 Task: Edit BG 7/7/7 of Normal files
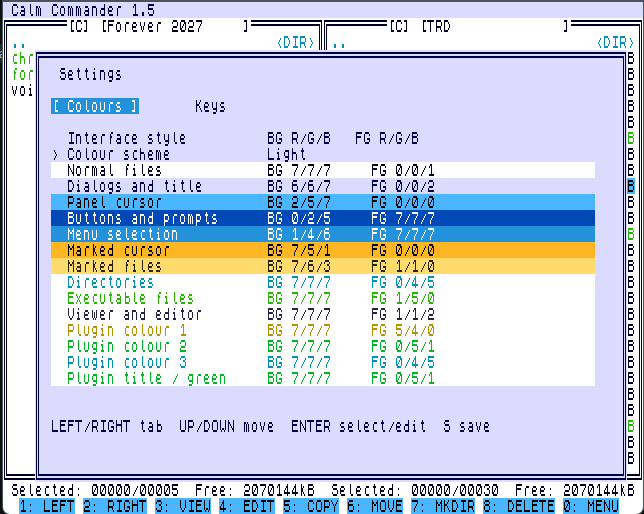299,170
